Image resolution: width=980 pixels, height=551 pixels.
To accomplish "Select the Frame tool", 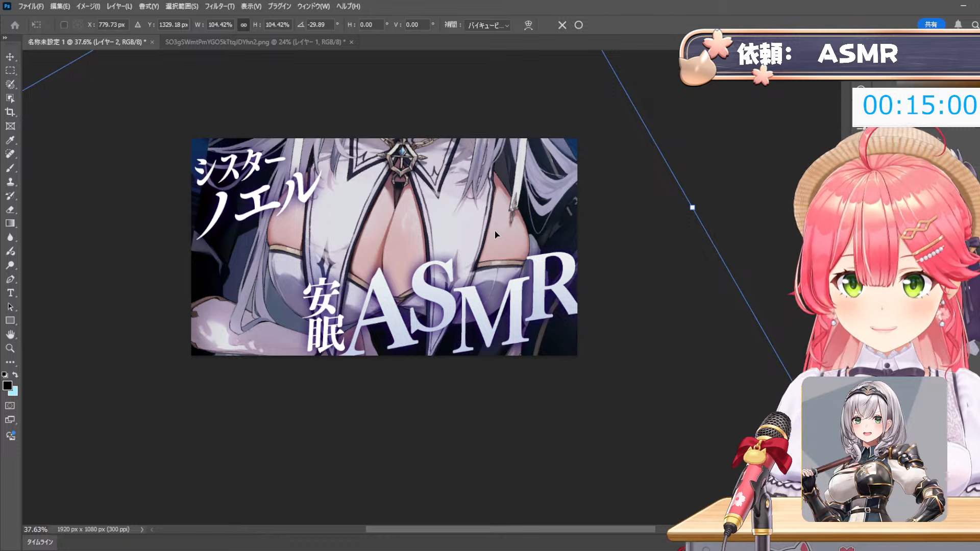I will 10,126.
